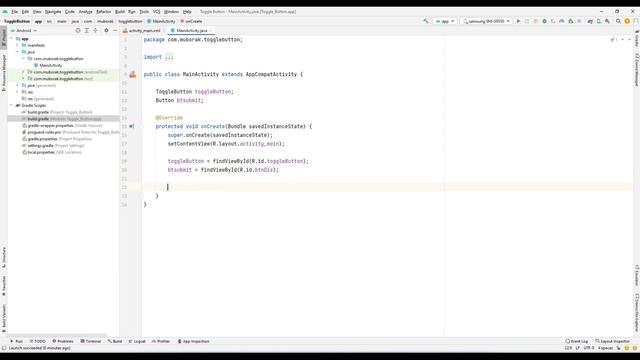Viewport: 640px width, 360px height.
Task: Open Project panel gear settings
Action: [106, 31]
